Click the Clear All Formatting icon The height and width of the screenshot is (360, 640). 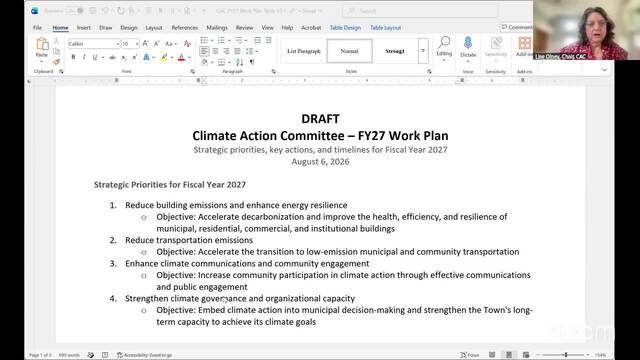[187, 44]
